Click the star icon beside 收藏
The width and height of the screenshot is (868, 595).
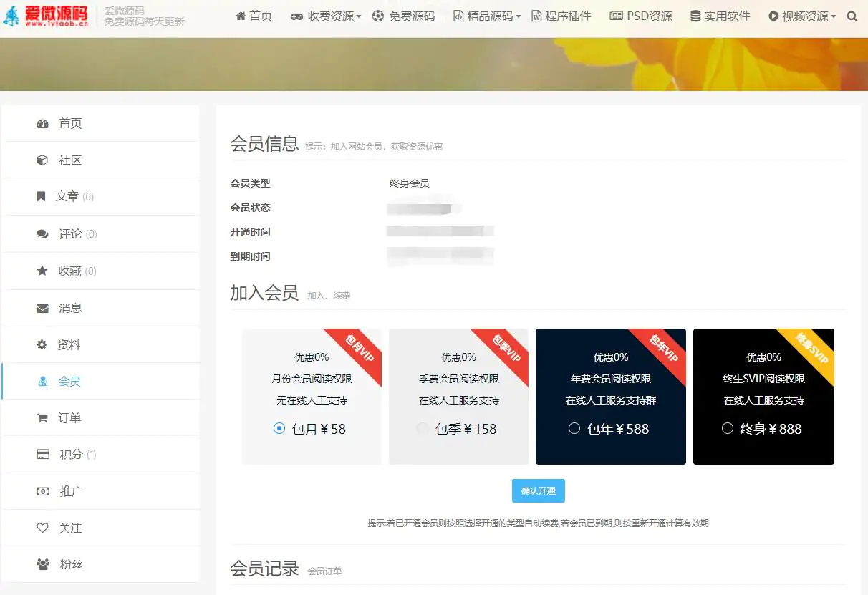point(42,271)
